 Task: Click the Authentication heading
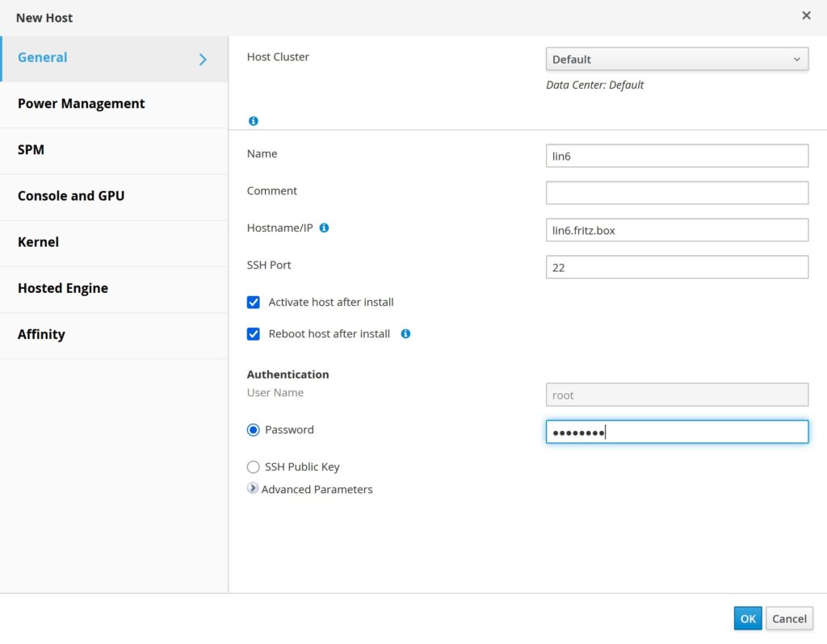click(288, 374)
